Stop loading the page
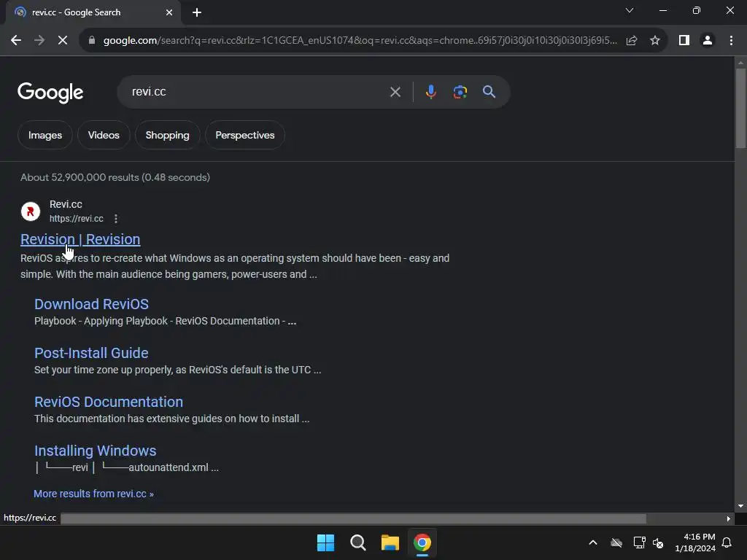747x560 pixels. point(63,41)
